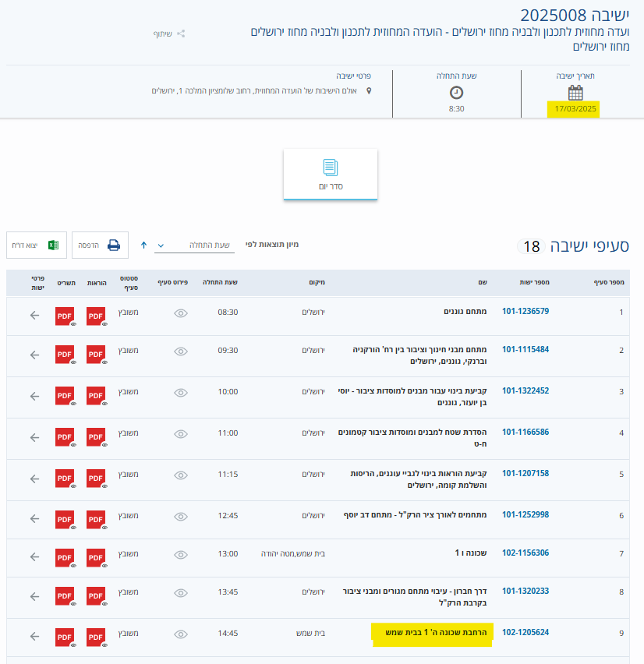Go to entity details arrow for row 9
644x664 pixels.
coord(35,636)
